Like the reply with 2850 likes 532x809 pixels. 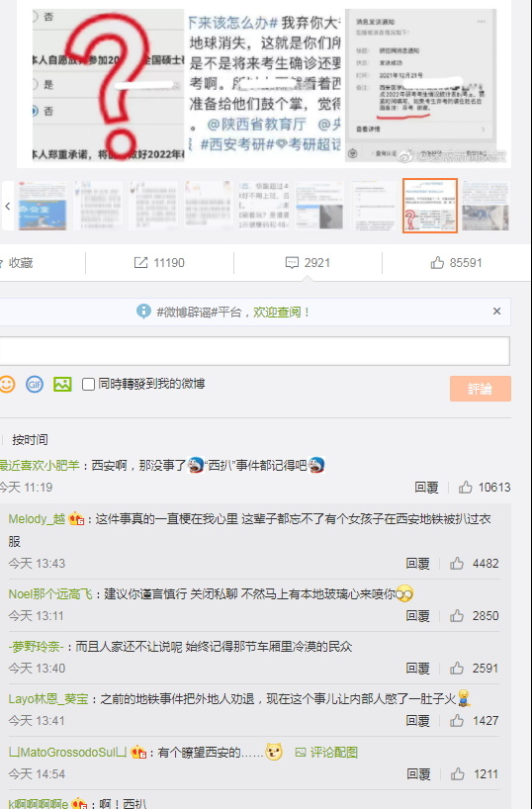pyautogui.click(x=457, y=615)
